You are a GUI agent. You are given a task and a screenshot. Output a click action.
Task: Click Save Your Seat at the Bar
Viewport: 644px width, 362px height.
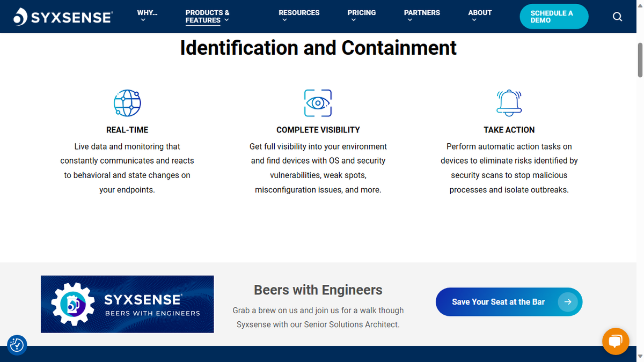(498, 301)
